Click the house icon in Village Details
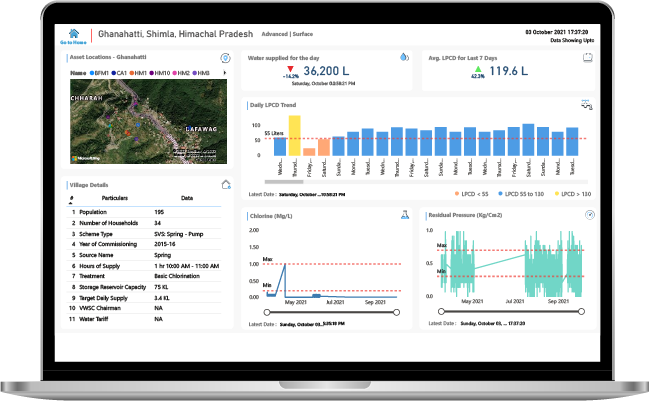 click(226, 184)
